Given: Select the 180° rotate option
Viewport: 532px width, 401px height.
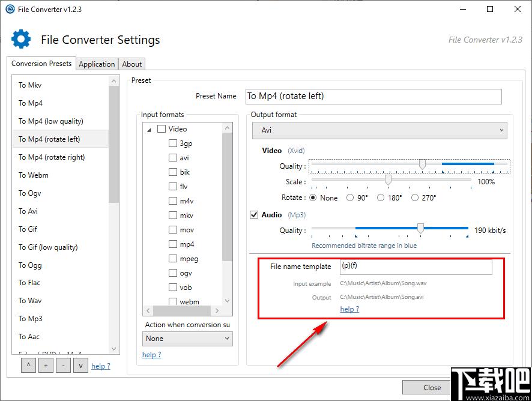Looking at the screenshot, I should 381,197.
